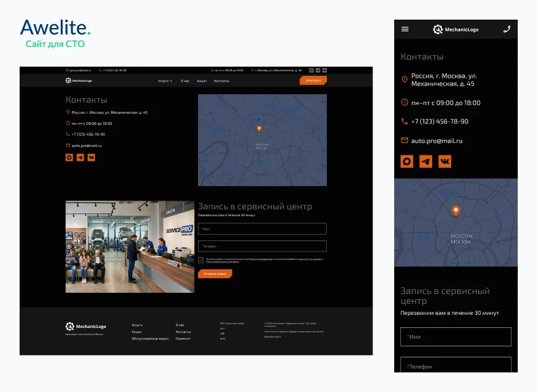Image resolution: width=538 pixels, height=392 pixels.
Task: Click the Телефон field in the desktop form
Action: [x=262, y=246]
